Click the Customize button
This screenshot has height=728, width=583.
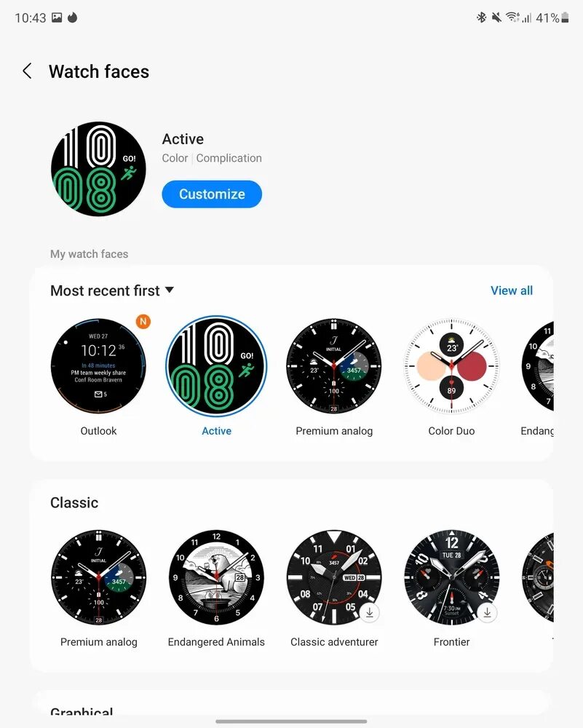[212, 194]
